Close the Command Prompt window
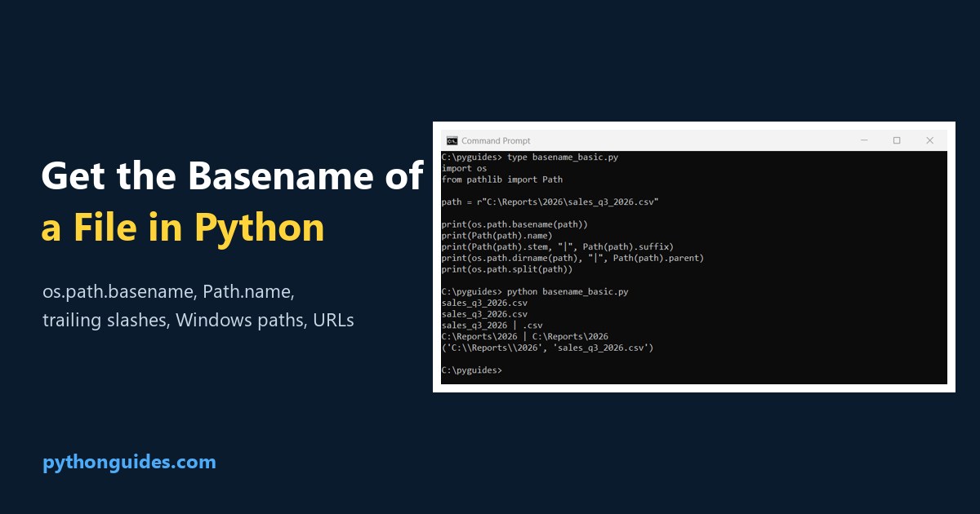 [929, 140]
